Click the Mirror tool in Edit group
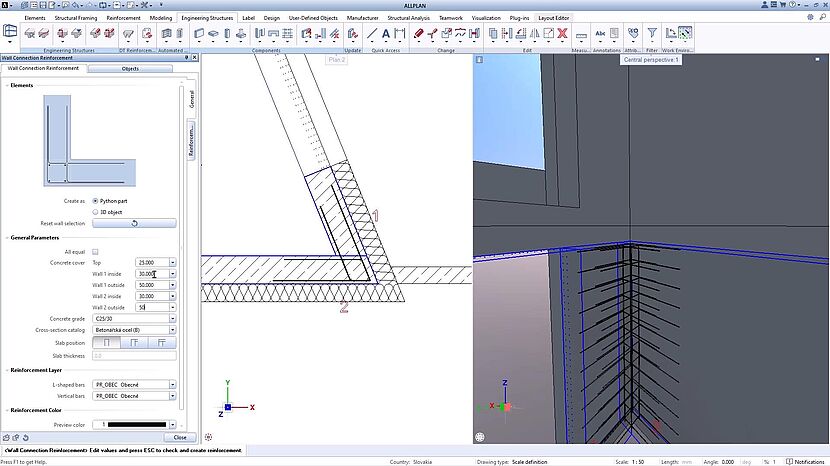 (x=535, y=34)
